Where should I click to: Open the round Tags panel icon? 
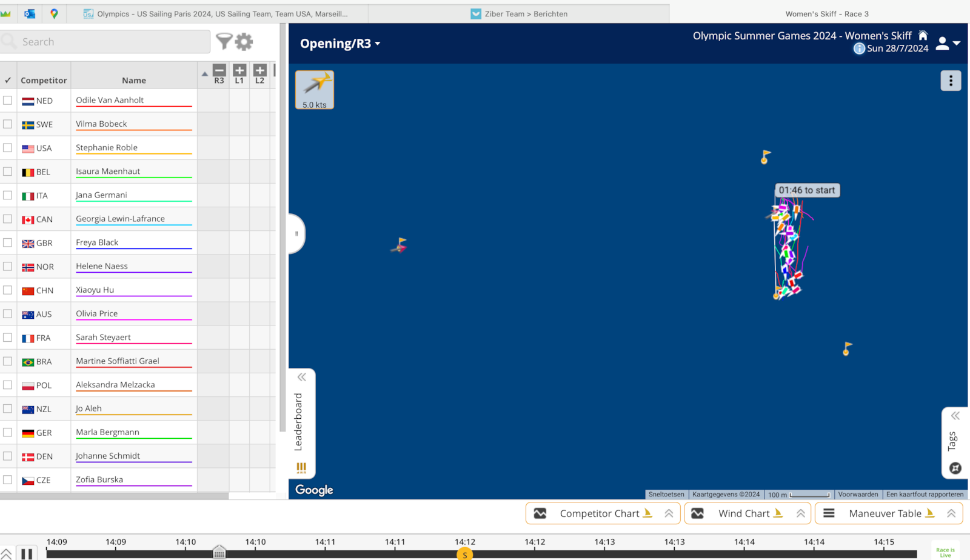955,468
